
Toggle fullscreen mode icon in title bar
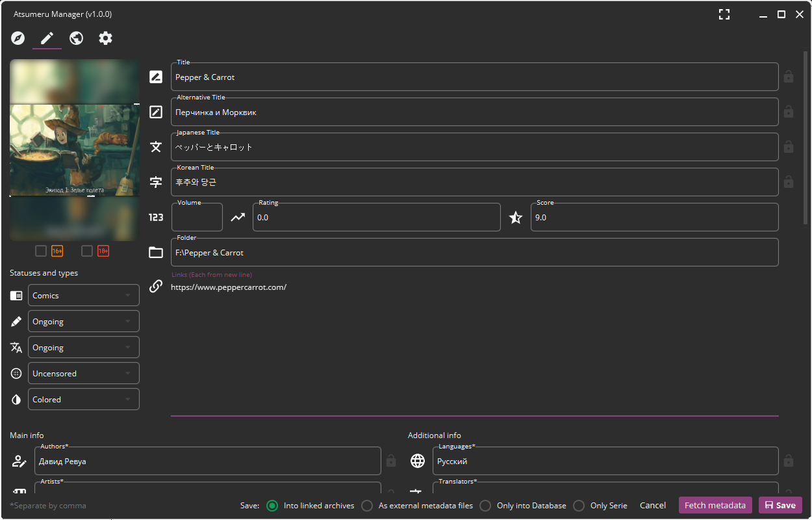pyautogui.click(x=724, y=14)
